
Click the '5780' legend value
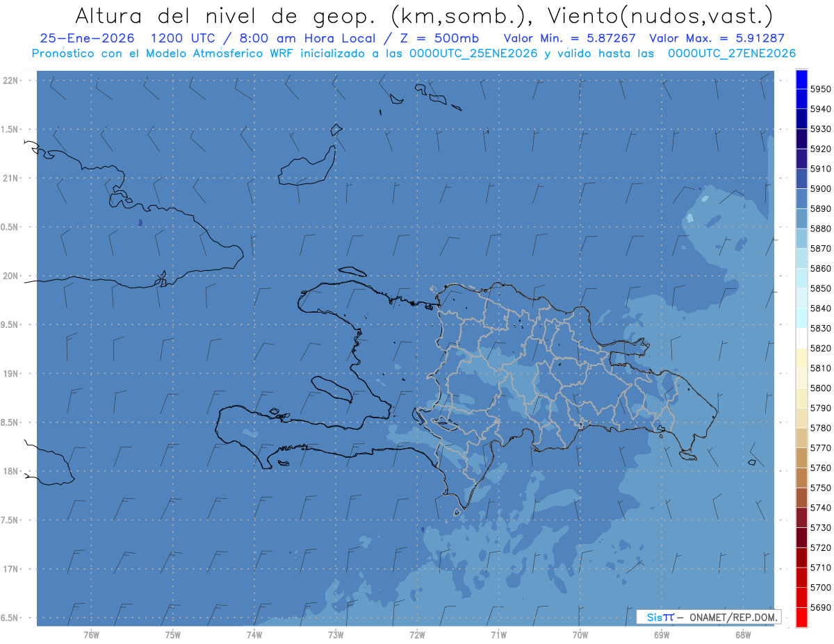click(820, 428)
